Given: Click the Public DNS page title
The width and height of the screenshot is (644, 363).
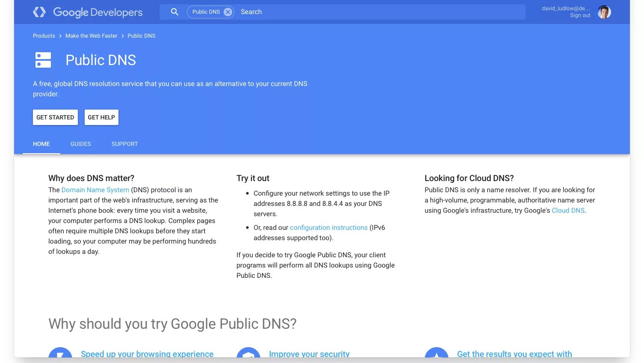Looking at the screenshot, I should (x=101, y=60).
